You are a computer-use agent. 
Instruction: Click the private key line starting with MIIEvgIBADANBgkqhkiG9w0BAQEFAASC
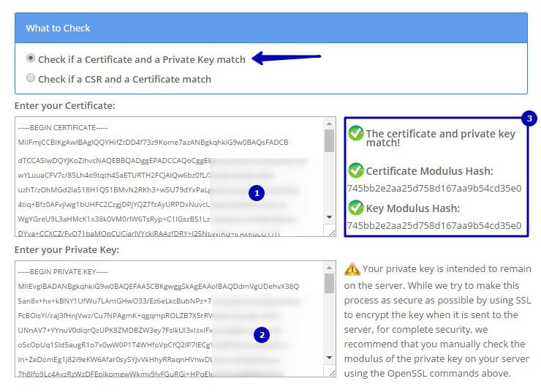(x=159, y=287)
